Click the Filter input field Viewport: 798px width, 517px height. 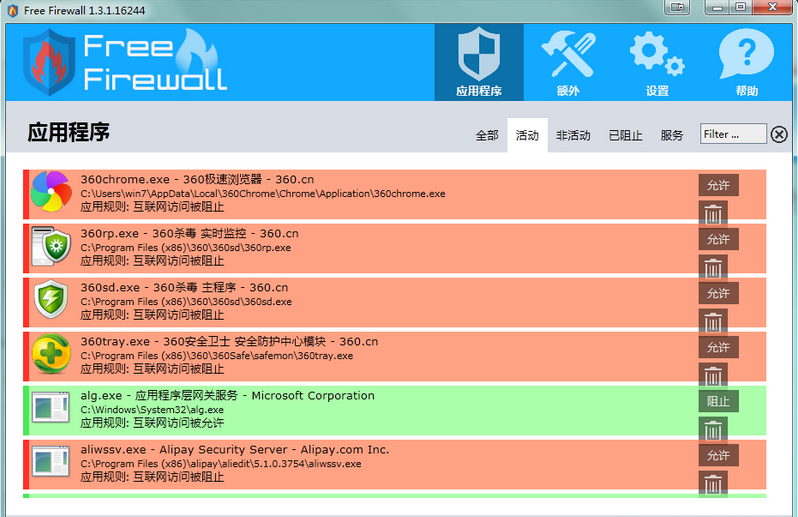732,134
